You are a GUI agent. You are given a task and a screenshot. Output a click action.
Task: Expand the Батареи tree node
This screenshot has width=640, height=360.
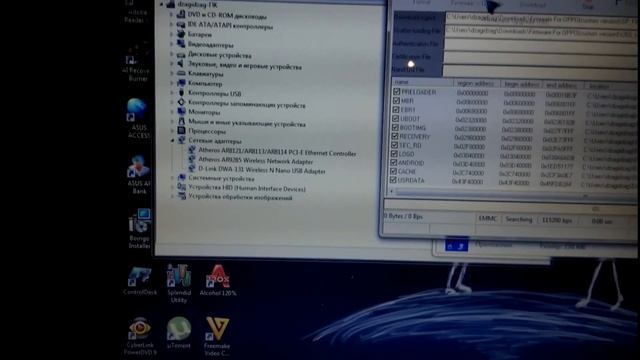(171, 34)
